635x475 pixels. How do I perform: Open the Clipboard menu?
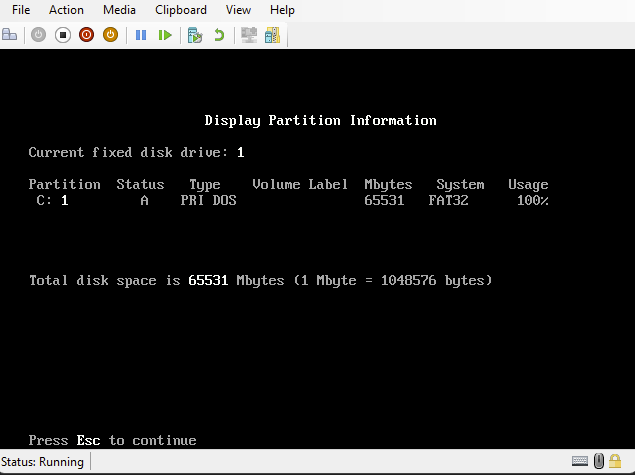click(x=181, y=10)
